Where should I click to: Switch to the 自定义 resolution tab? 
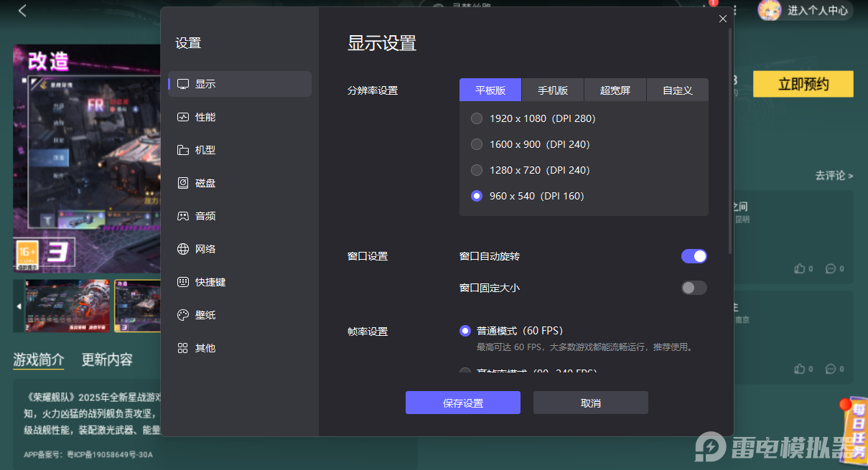[678, 90]
